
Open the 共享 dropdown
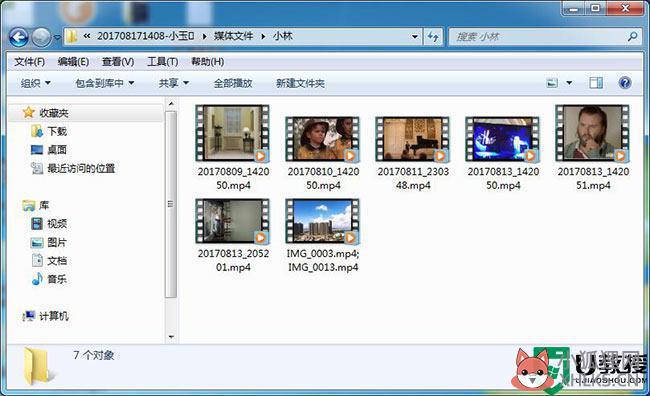click(174, 83)
